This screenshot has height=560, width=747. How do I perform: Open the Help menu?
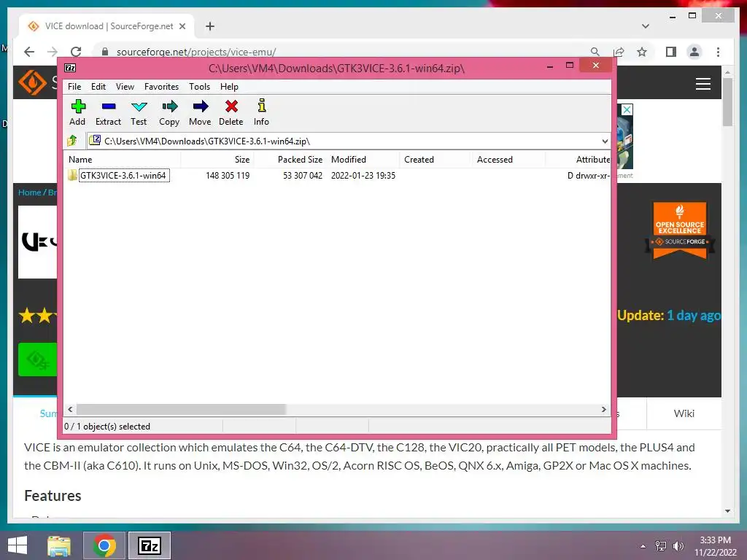pyautogui.click(x=229, y=87)
